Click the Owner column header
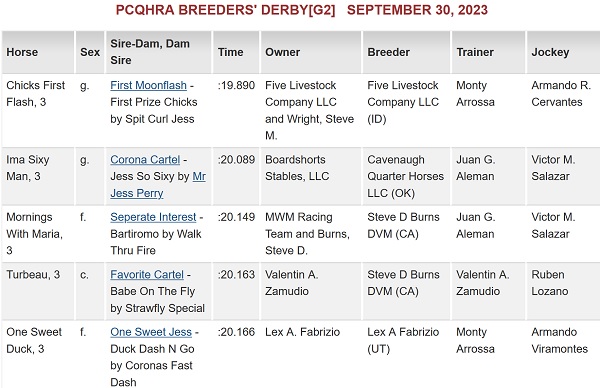This screenshot has width=600, height=388. [x=311, y=52]
